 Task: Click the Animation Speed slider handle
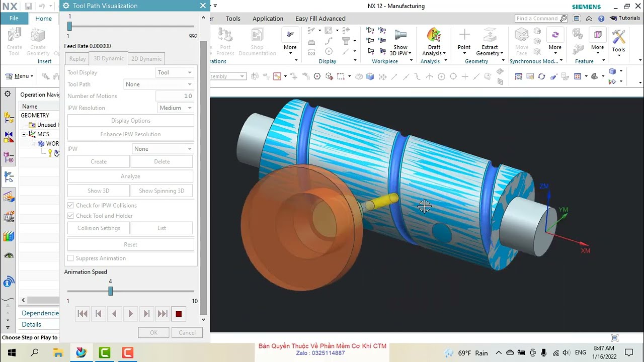[110, 291]
